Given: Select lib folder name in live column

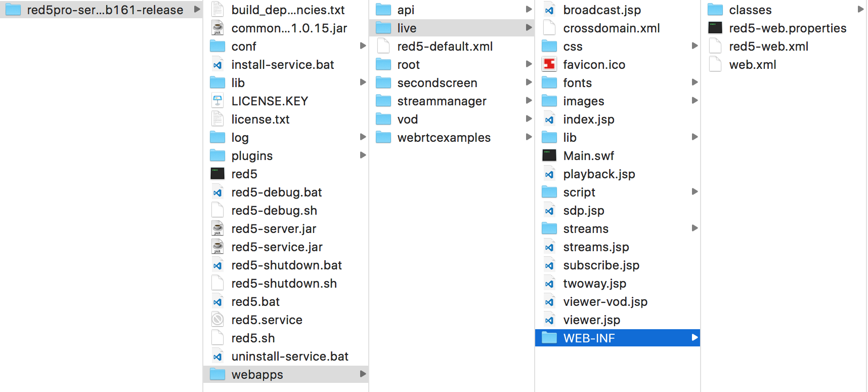Looking at the screenshot, I should pyautogui.click(x=570, y=137).
